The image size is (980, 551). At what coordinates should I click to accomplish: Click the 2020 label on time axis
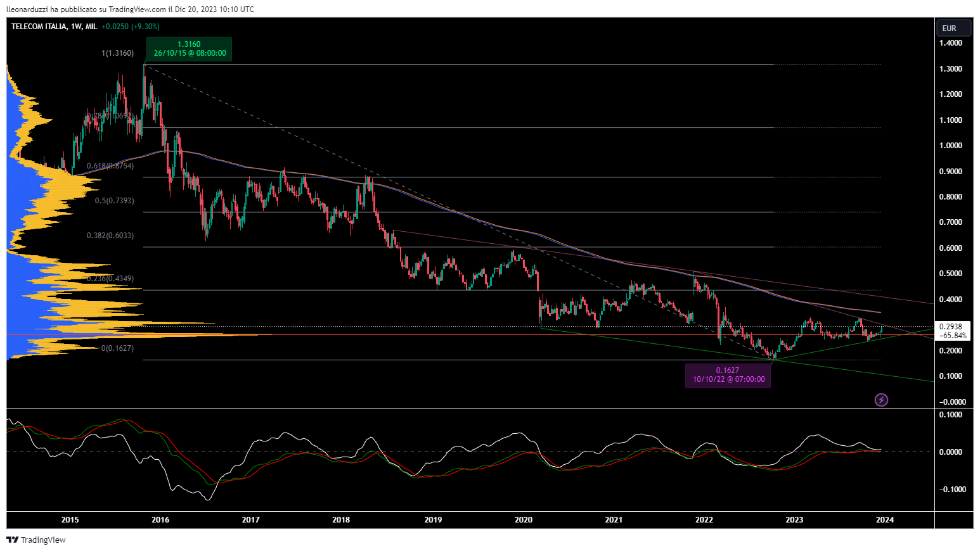click(524, 520)
